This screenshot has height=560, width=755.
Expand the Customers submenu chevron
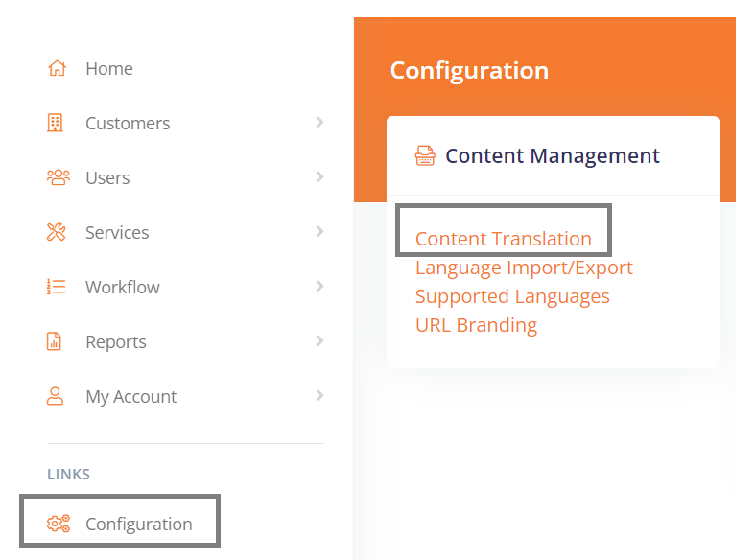point(319,123)
